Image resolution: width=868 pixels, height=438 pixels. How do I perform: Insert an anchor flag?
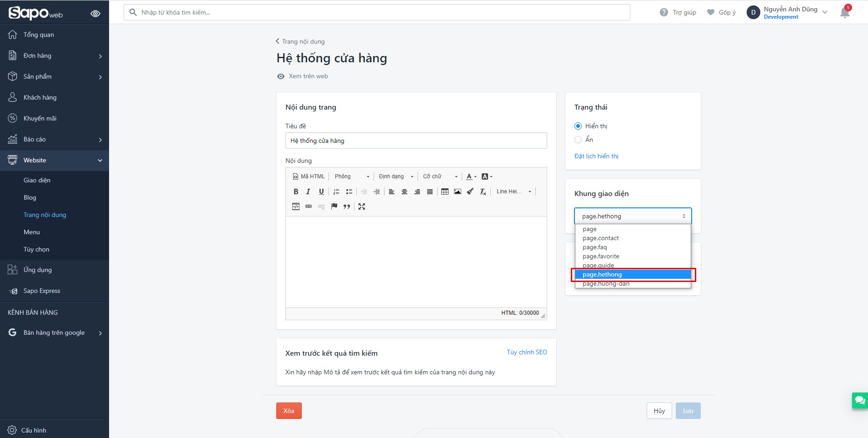[x=334, y=206]
